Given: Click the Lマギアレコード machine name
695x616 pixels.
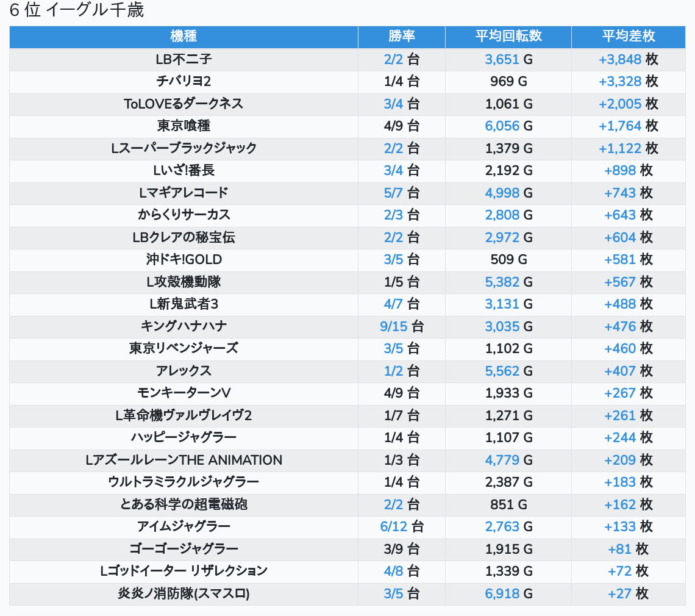Looking at the screenshot, I should coord(184,193).
